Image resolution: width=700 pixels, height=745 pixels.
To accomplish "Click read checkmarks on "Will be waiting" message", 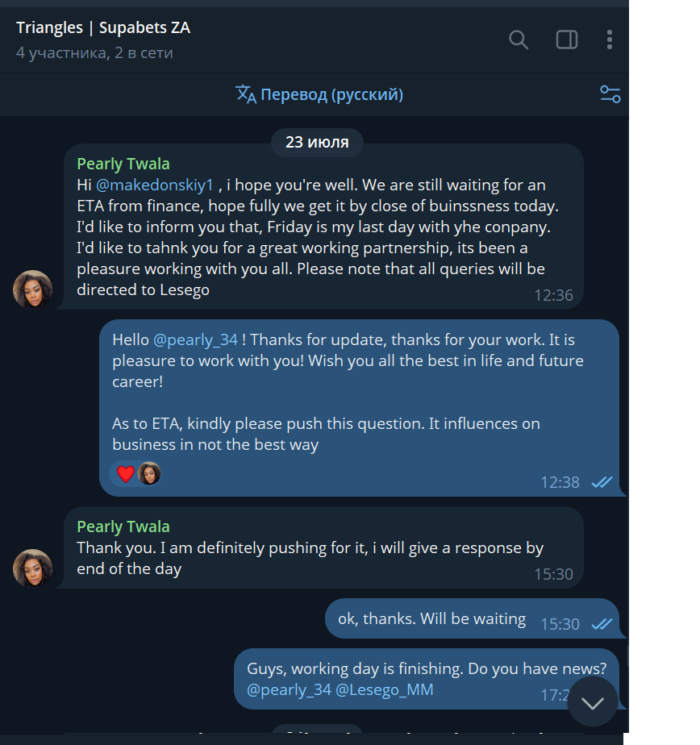I will point(602,623).
